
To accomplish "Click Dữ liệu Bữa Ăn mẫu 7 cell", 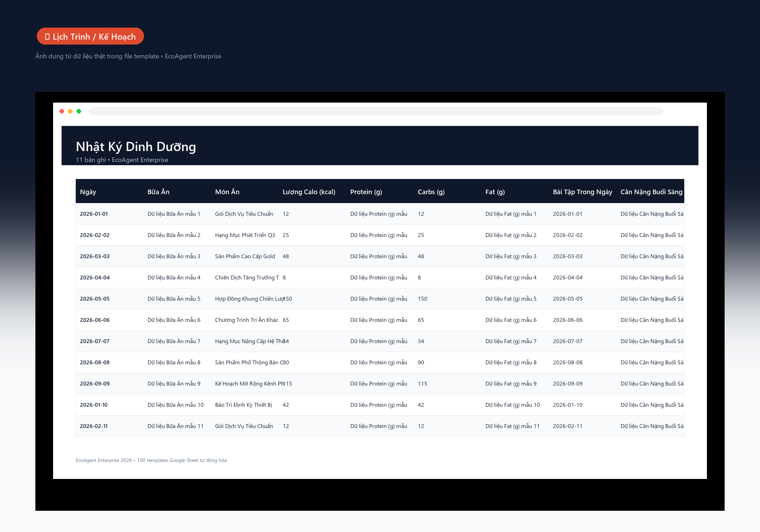I will point(174,341).
